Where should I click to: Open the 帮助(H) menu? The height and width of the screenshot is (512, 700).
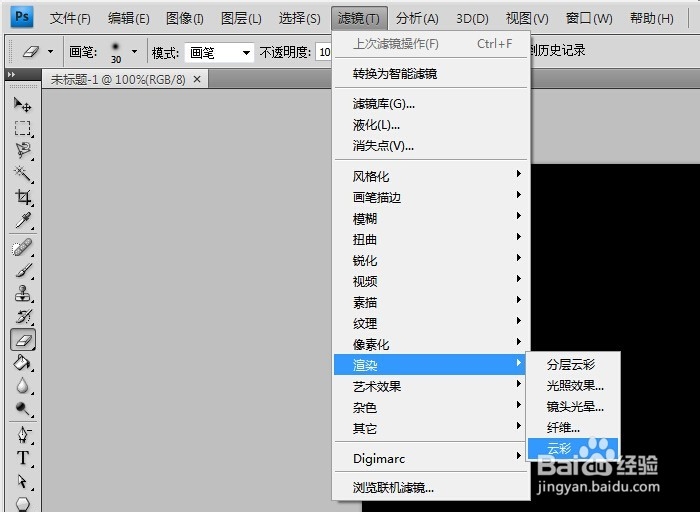[x=651, y=18]
